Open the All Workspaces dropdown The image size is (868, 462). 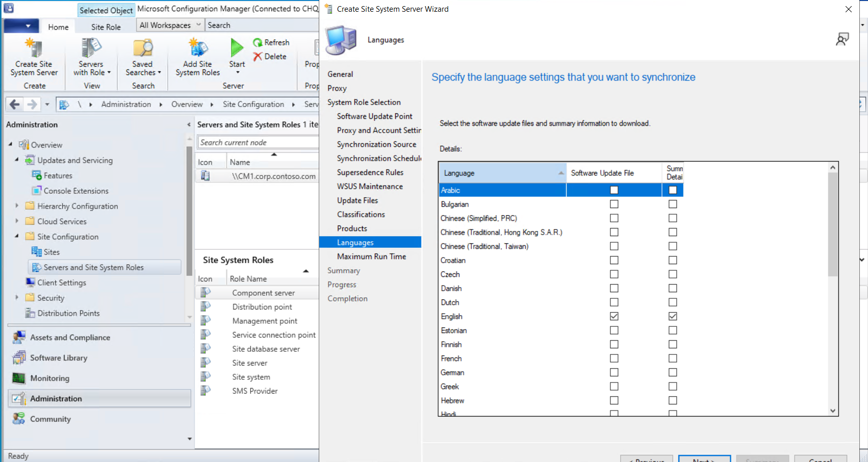pos(170,25)
